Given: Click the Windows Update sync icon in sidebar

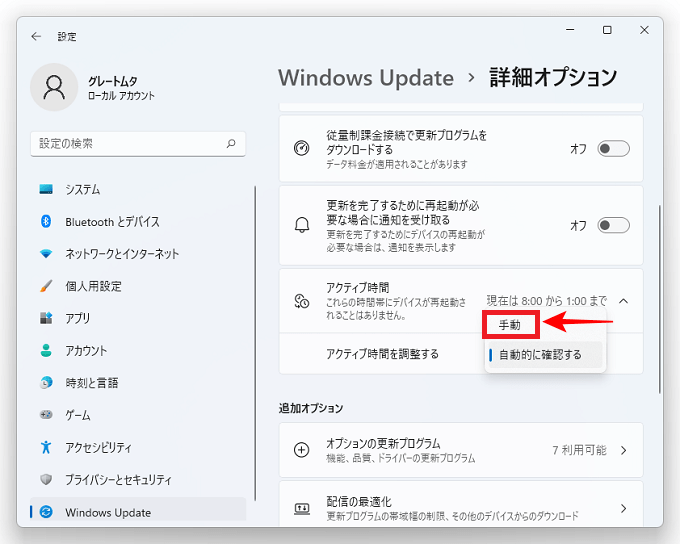Looking at the screenshot, I should [x=46, y=512].
